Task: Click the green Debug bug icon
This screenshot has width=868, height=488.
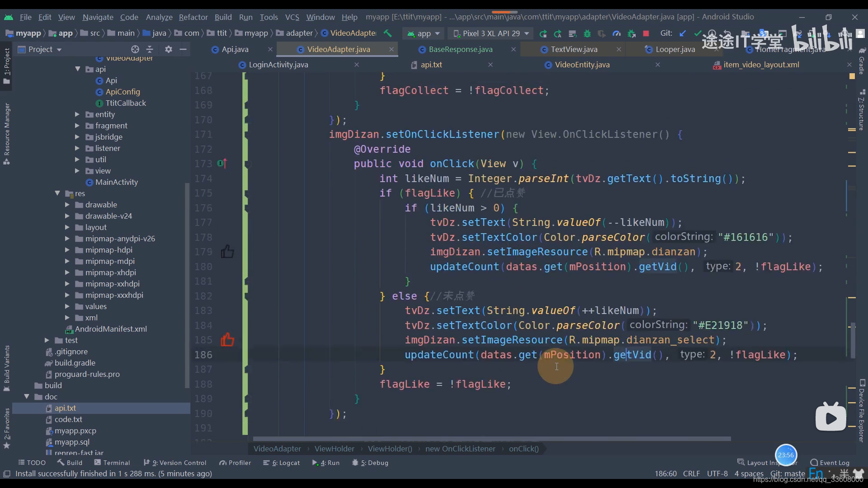Action: pyautogui.click(x=587, y=33)
